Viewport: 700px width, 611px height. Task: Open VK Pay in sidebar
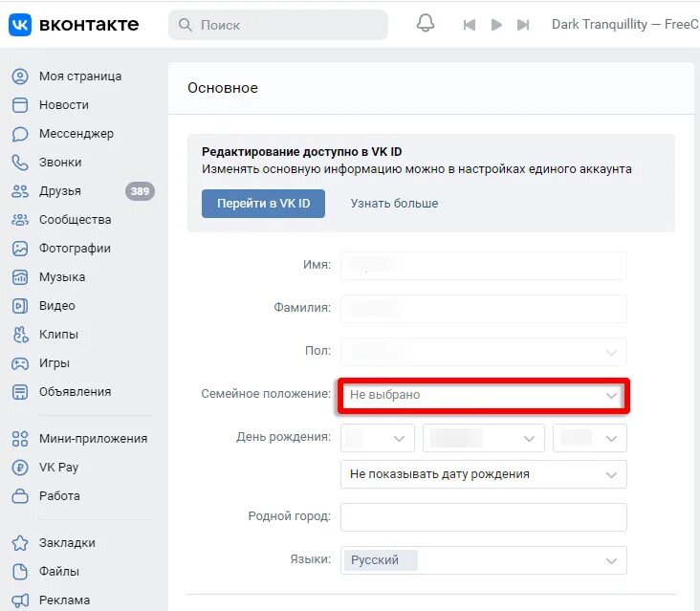coord(58,468)
